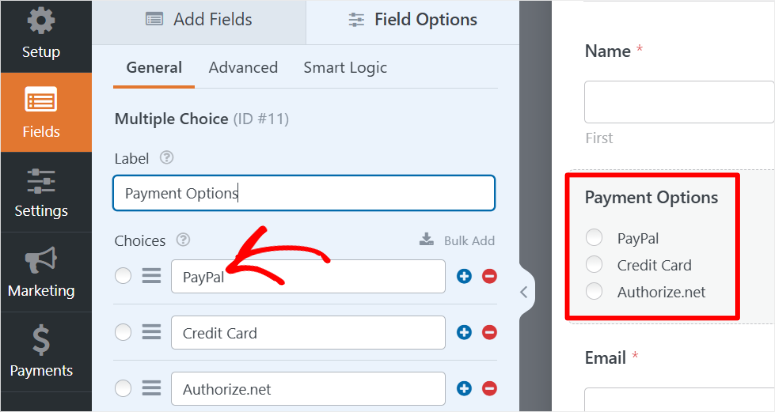
Task: Set Credit Card as default choice
Action: 123,333
